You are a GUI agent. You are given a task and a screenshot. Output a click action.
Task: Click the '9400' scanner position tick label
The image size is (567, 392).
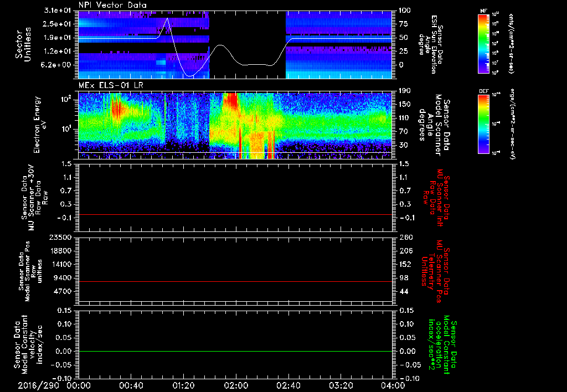(63, 278)
